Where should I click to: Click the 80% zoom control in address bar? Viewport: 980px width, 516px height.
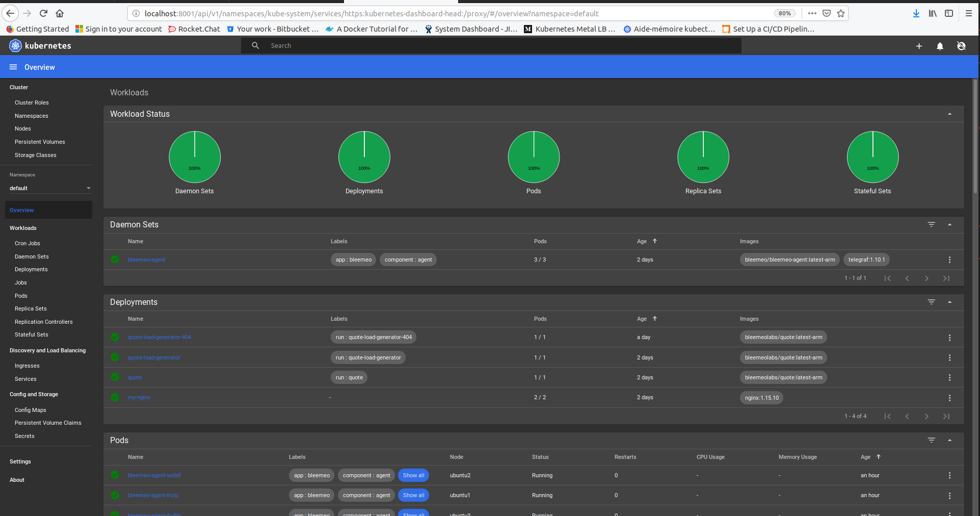coord(784,13)
